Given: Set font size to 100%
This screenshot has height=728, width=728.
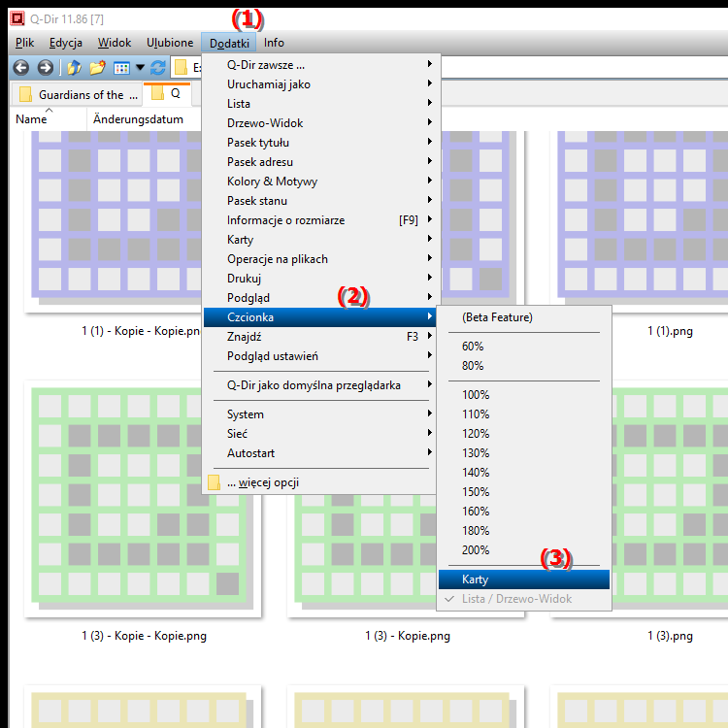Looking at the screenshot, I should (524, 395).
